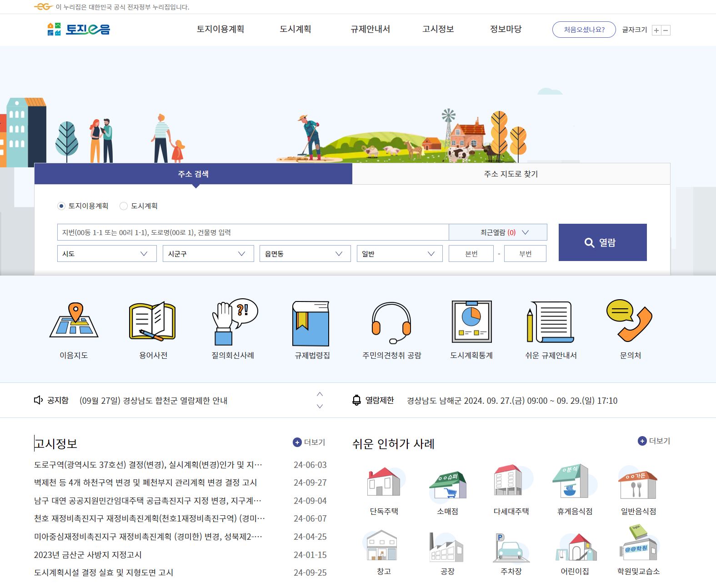Focus the 부번 number field
Image resolution: width=716 pixels, height=588 pixels.
coord(525,254)
